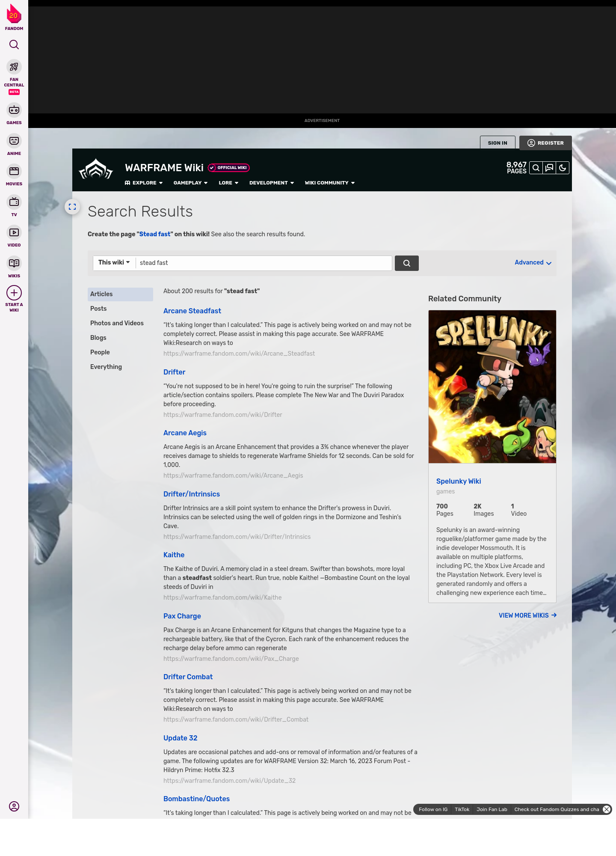Open the Games controller icon
Image resolution: width=616 pixels, height=856 pixels.
click(14, 110)
